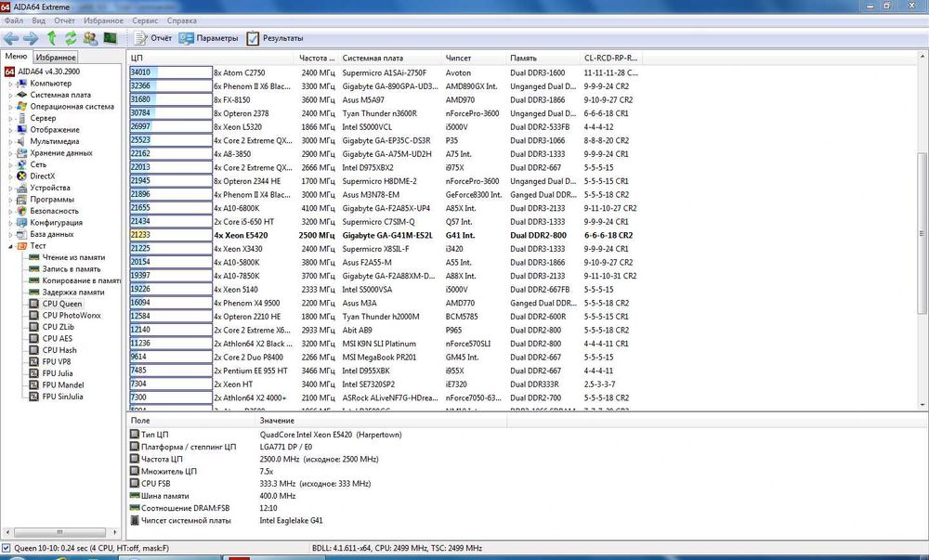Click the green Up arrow toolbar icon
The width and height of the screenshot is (929, 560).
click(51, 38)
